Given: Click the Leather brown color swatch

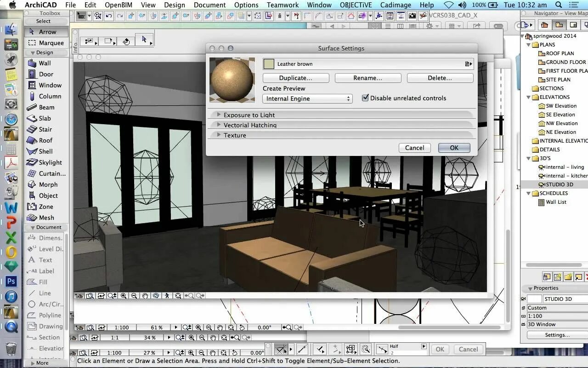Looking at the screenshot, I should point(269,64).
